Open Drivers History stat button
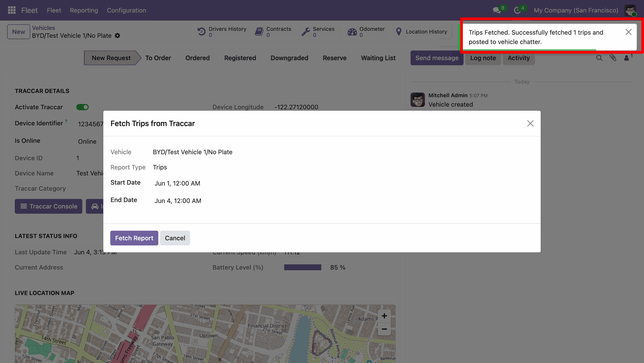 222,32
